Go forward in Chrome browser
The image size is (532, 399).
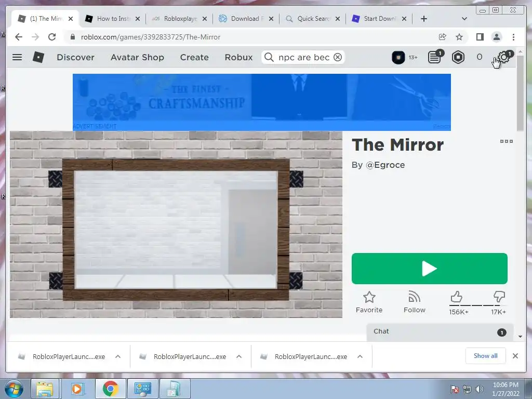click(35, 37)
